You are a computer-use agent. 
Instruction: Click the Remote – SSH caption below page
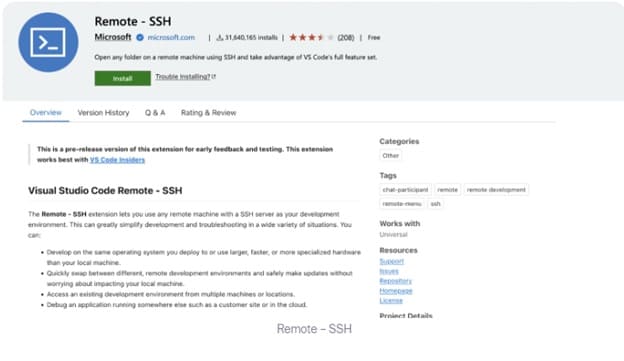[314, 329]
